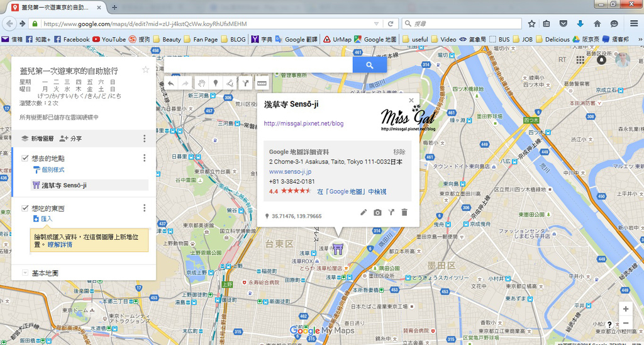Click the blue map search button
The height and width of the screenshot is (345, 644).
coord(370,65)
